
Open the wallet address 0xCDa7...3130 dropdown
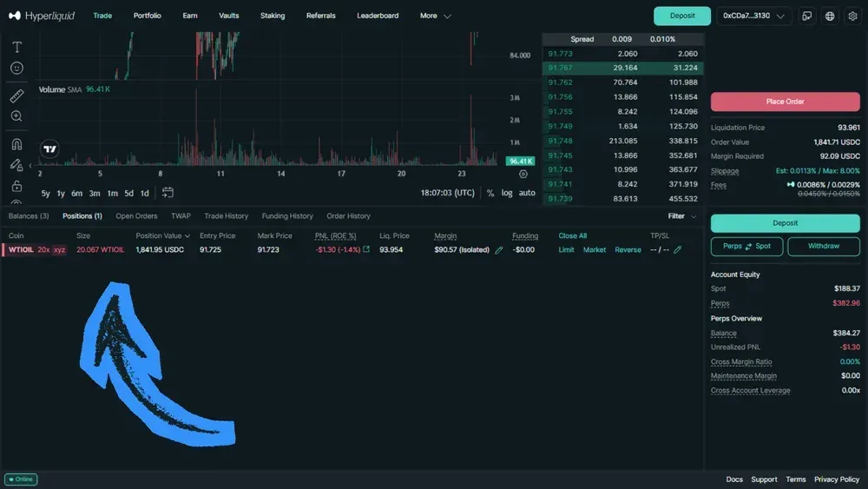pos(753,16)
